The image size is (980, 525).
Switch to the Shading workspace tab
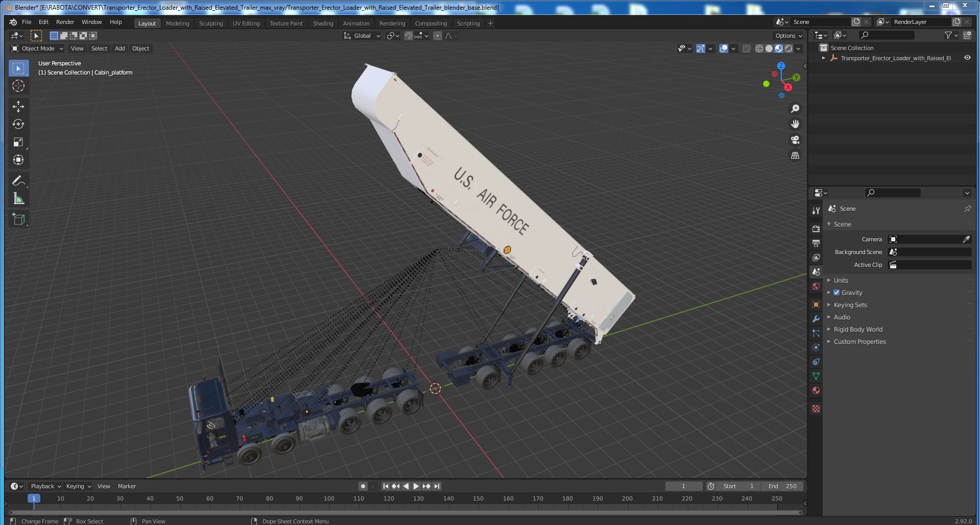(323, 23)
